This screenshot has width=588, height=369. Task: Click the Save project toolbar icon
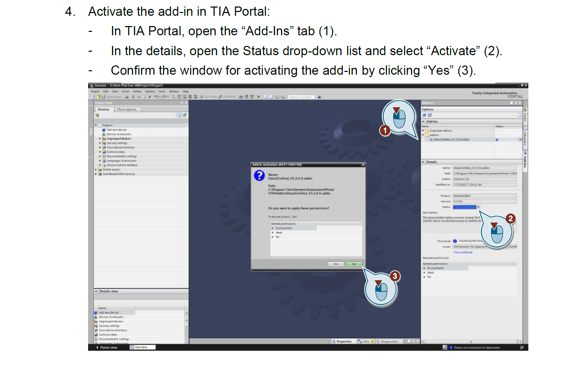(x=103, y=97)
